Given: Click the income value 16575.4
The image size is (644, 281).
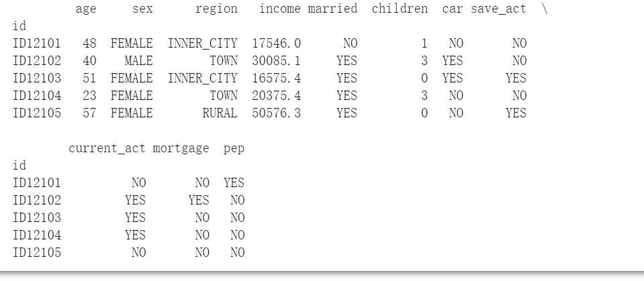Looking at the screenshot, I should pos(277,78).
